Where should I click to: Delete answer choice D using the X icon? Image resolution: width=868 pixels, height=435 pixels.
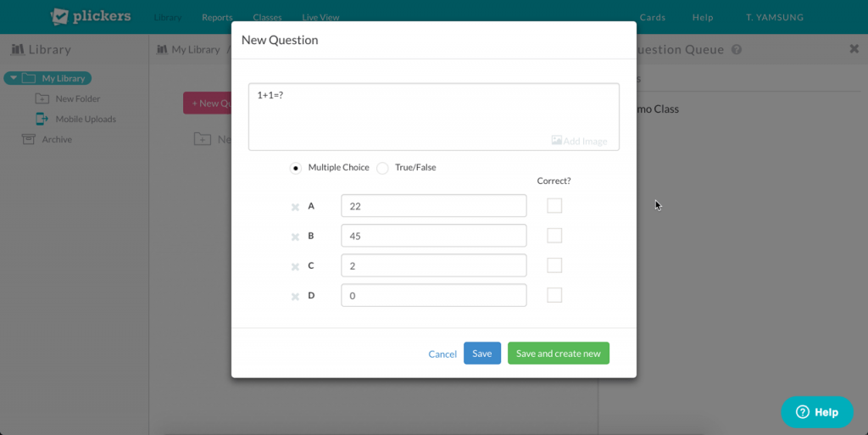(295, 297)
